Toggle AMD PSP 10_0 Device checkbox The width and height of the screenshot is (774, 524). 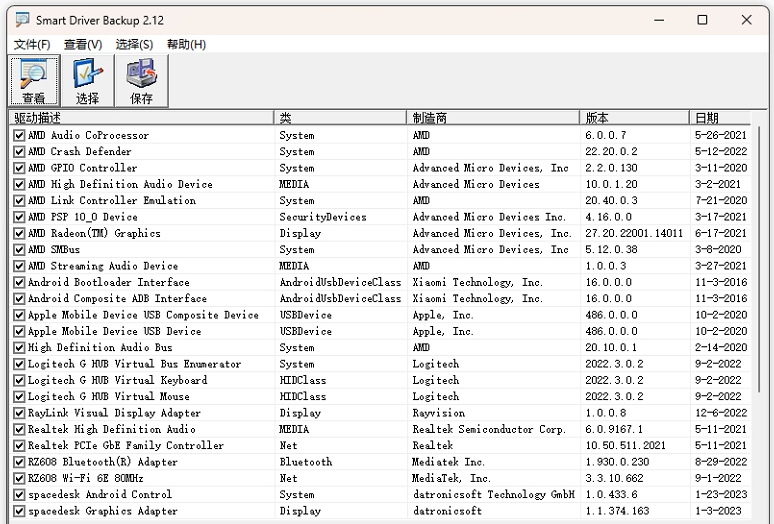[19, 217]
